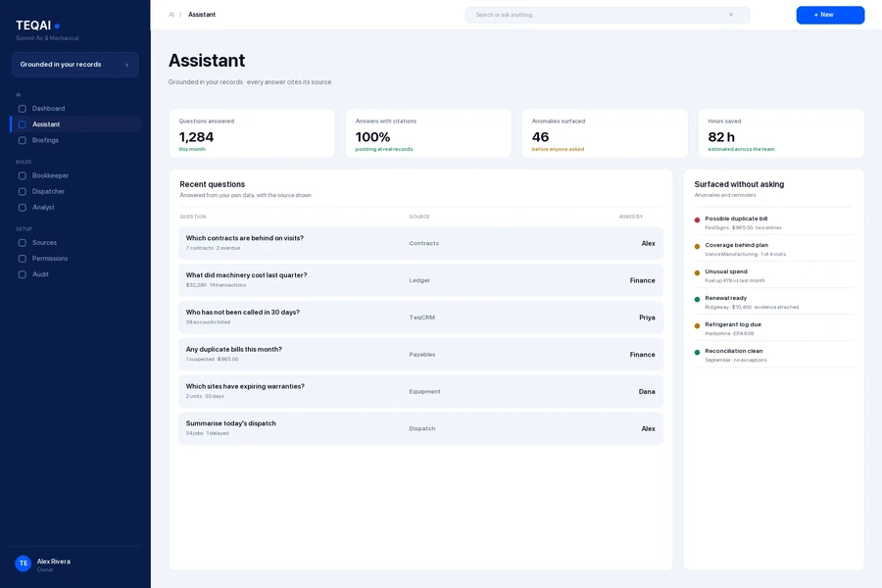The width and height of the screenshot is (882, 588).
Task: Click Dana in the Asked By column
Action: [647, 392]
